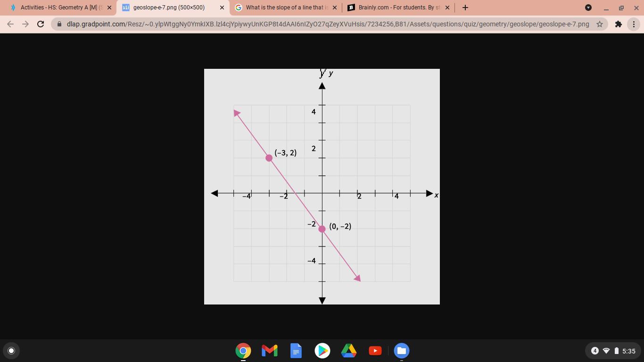This screenshot has height=362, width=644.
Task: Select the geoslope-e-7.png tab
Action: (170, 8)
